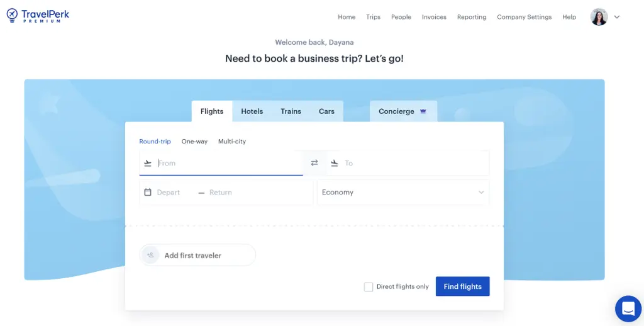Open the Return date picker
Viewport: 644px width, 326px height.
click(x=221, y=193)
